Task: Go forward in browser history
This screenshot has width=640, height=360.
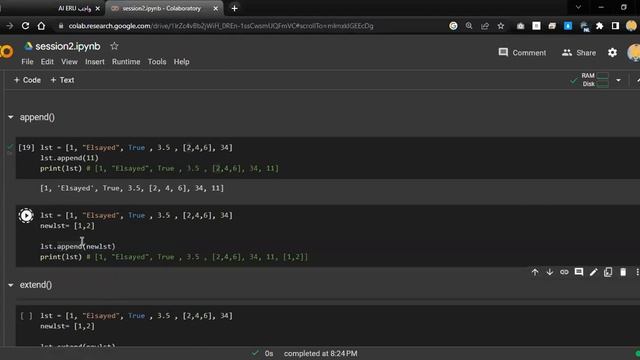Action: (9, 26)
